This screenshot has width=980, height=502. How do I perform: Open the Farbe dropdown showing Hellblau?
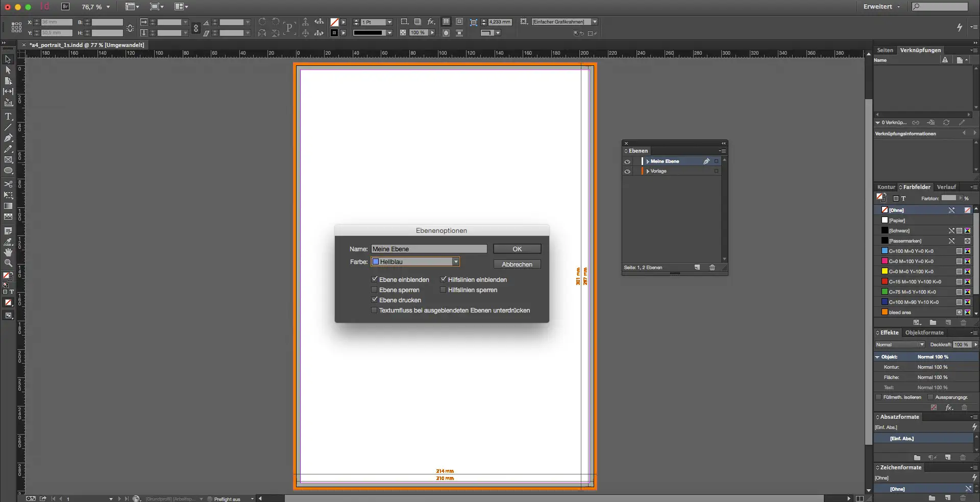click(x=455, y=262)
